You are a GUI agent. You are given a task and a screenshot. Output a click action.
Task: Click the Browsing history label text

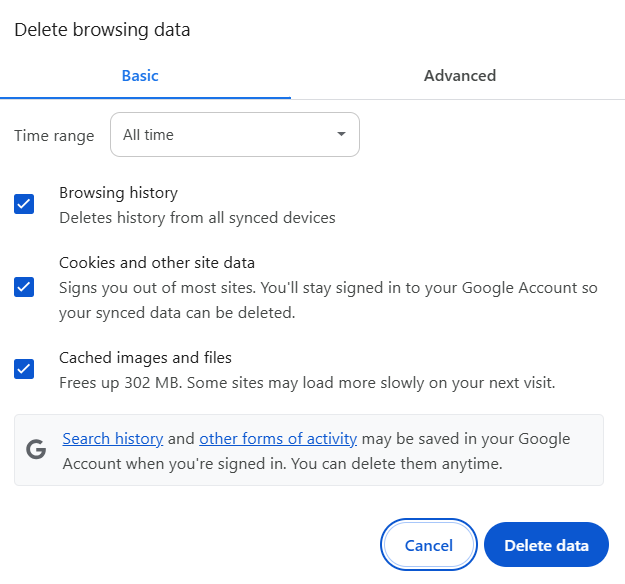[x=118, y=193]
